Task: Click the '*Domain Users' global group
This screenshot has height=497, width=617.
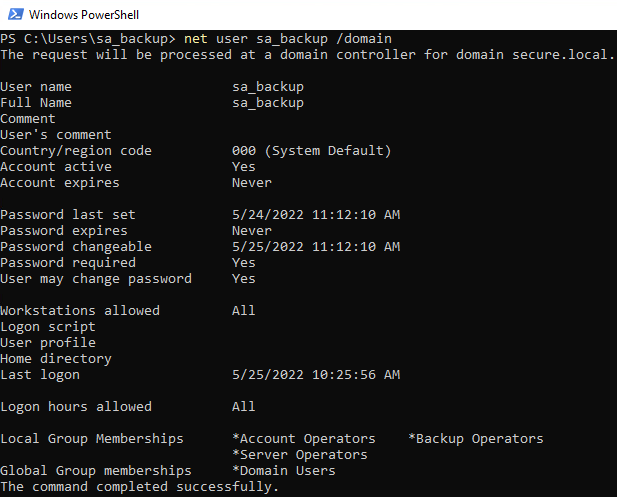Action: coord(284,471)
